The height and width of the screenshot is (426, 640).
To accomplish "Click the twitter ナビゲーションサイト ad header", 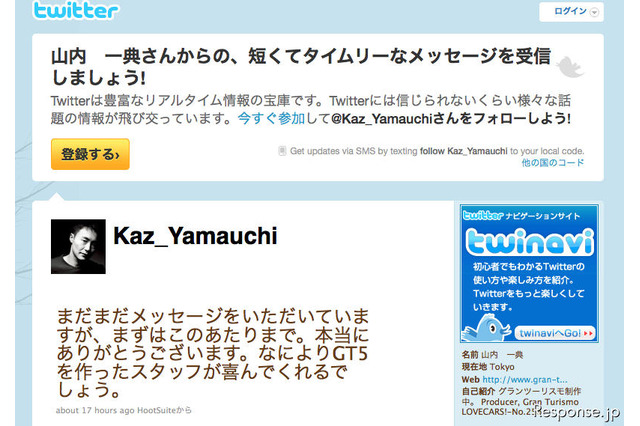I will (521, 215).
